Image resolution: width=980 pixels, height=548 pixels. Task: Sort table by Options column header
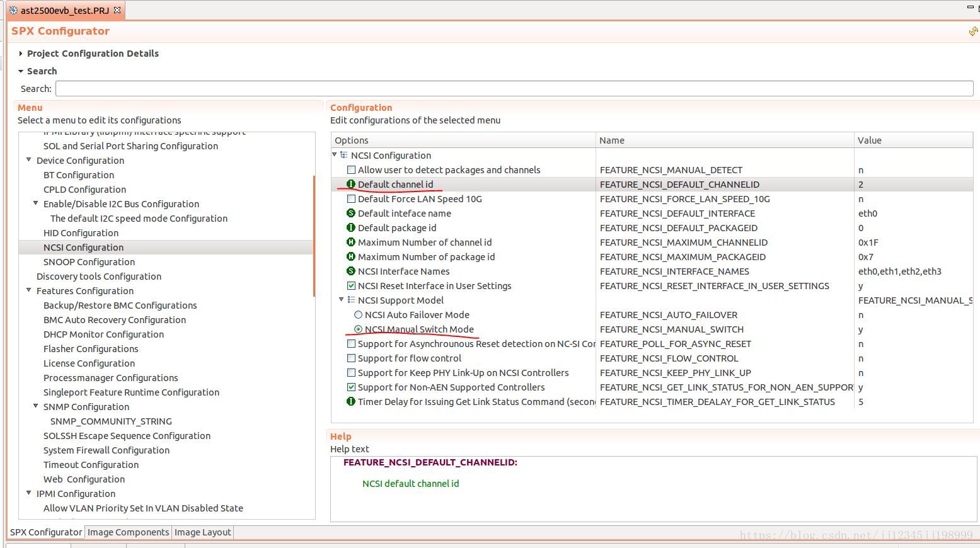tap(463, 140)
